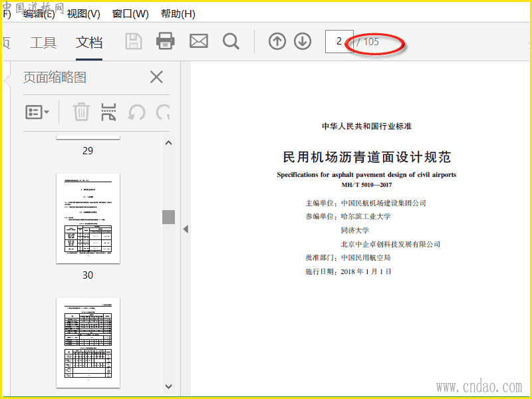The width and height of the screenshot is (532, 399).
Task: Open the thumbnail options dropdown
Action: coord(37,112)
